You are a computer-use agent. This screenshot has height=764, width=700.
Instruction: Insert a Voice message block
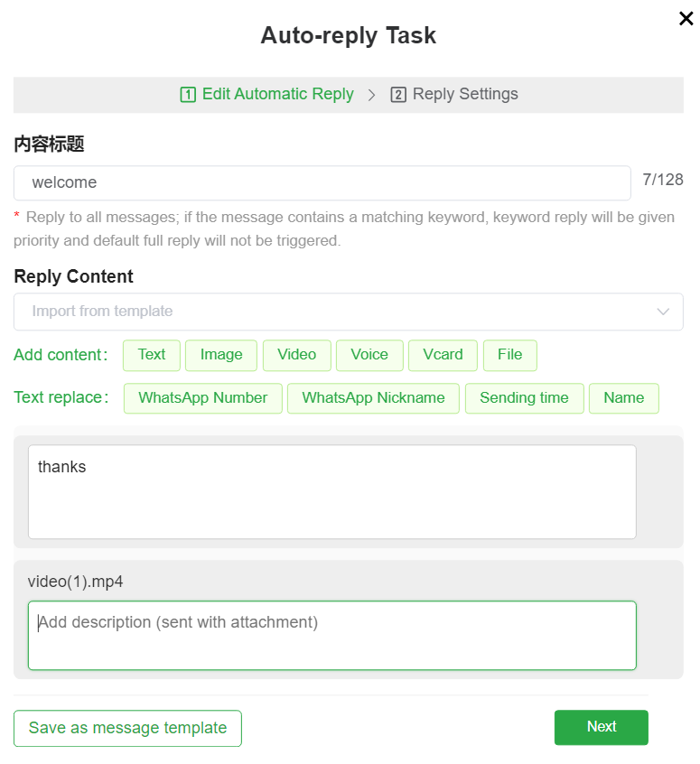tap(369, 355)
